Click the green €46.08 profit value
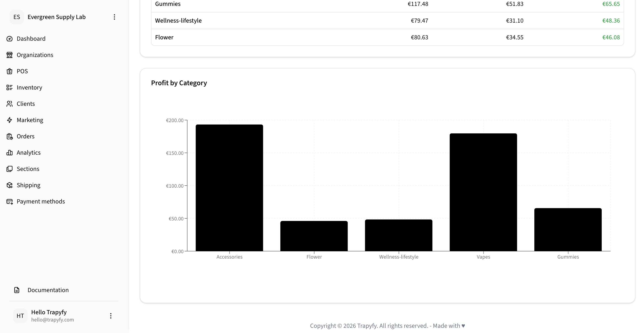Image resolution: width=644 pixels, height=333 pixels. (611, 37)
